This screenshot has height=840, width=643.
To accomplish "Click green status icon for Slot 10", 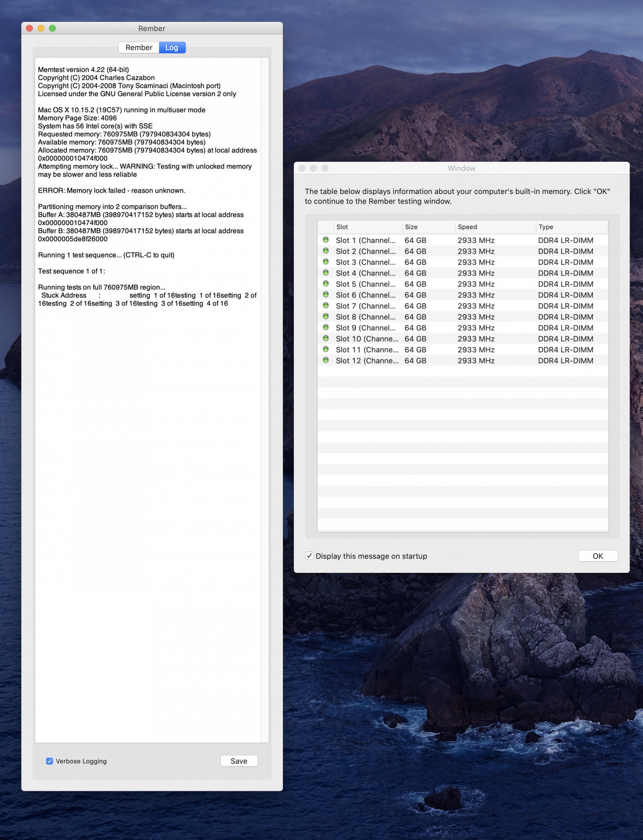I will coord(326,338).
